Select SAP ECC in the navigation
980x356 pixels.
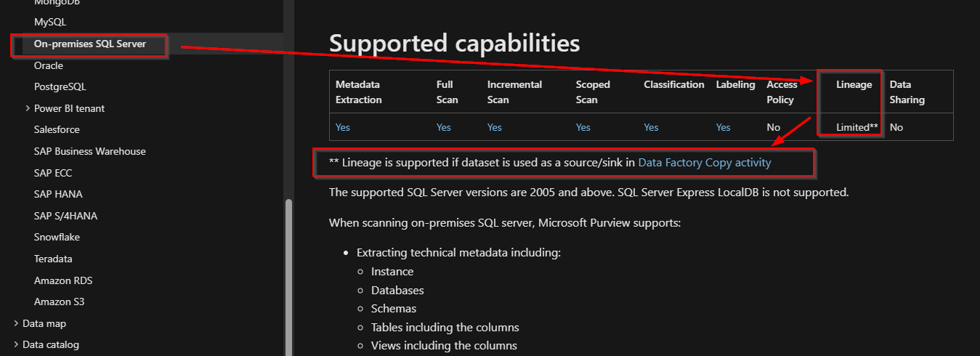tap(53, 173)
